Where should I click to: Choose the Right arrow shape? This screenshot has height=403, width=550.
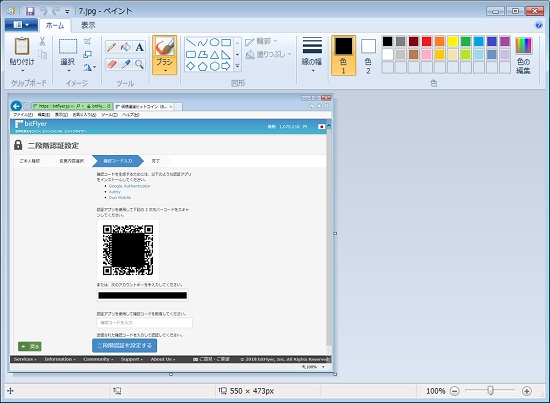click(x=226, y=66)
